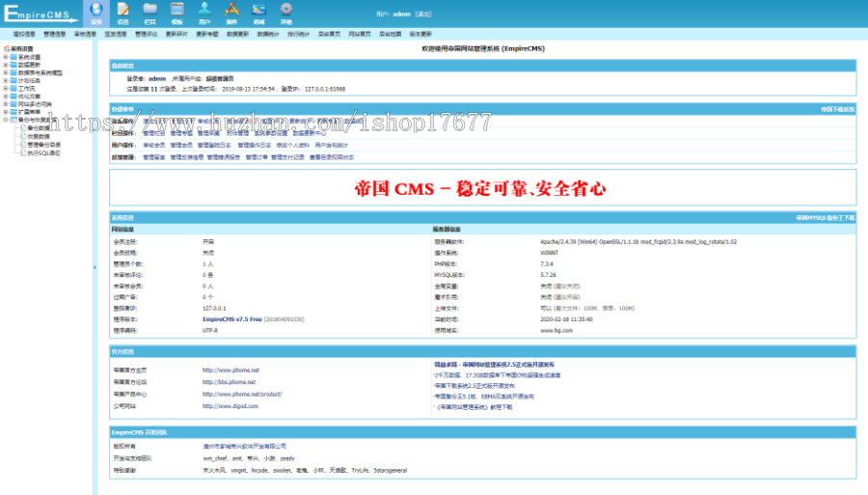
Task: Click the sidebar collapse handle arrow
Action: [x=95, y=267]
